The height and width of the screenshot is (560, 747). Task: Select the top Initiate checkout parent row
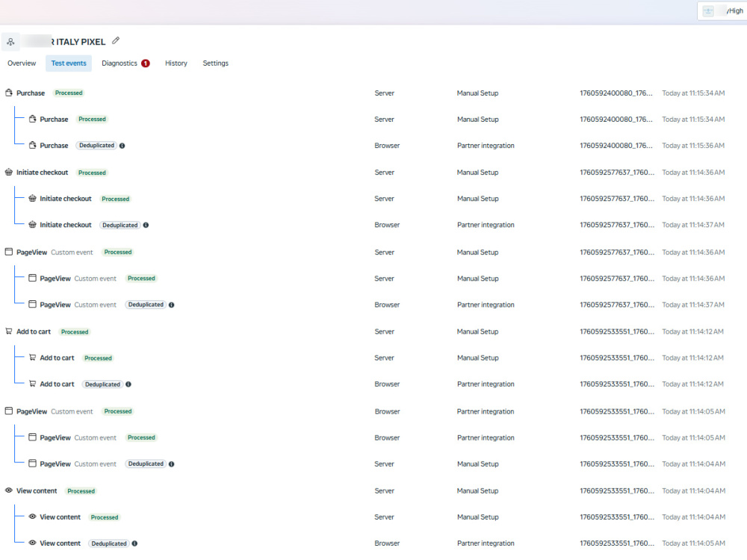coord(373,172)
